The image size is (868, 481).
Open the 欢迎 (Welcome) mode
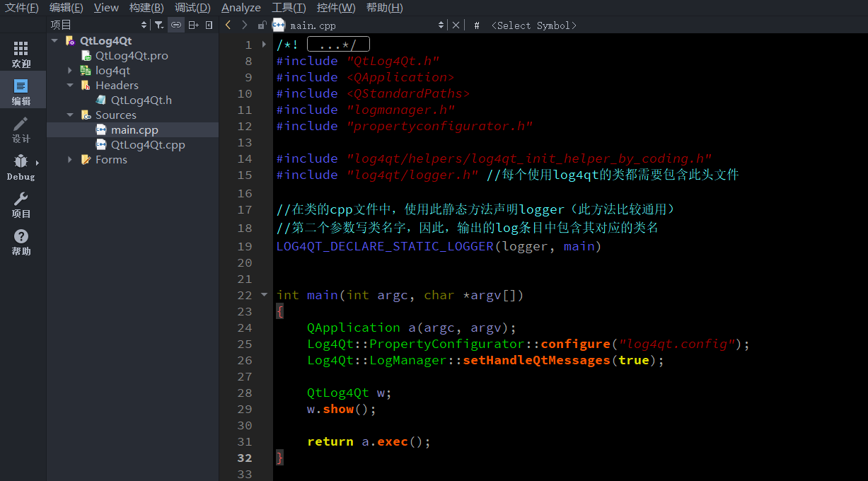(21, 54)
